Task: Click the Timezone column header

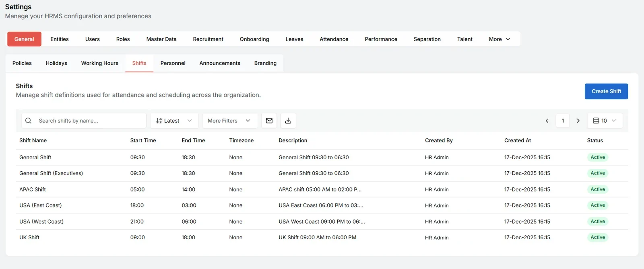Action: (x=242, y=140)
